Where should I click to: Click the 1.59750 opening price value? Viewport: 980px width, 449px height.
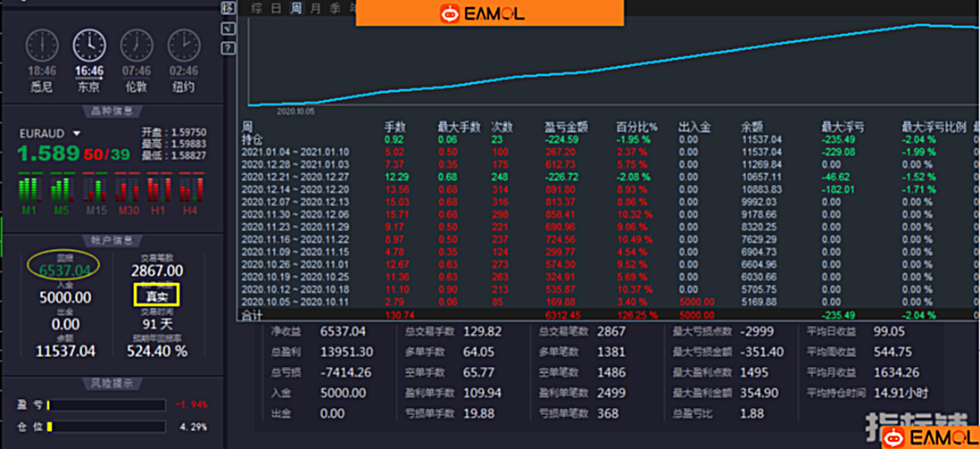(x=187, y=133)
